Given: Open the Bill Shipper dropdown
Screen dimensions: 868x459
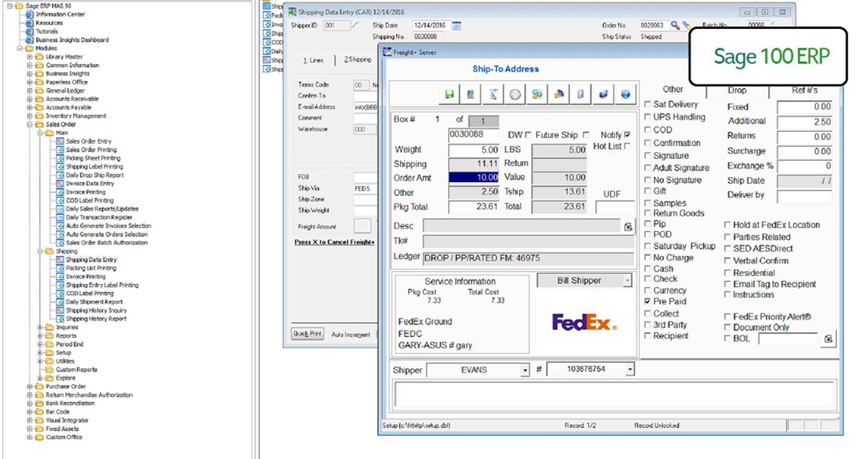Looking at the screenshot, I should coord(626,280).
